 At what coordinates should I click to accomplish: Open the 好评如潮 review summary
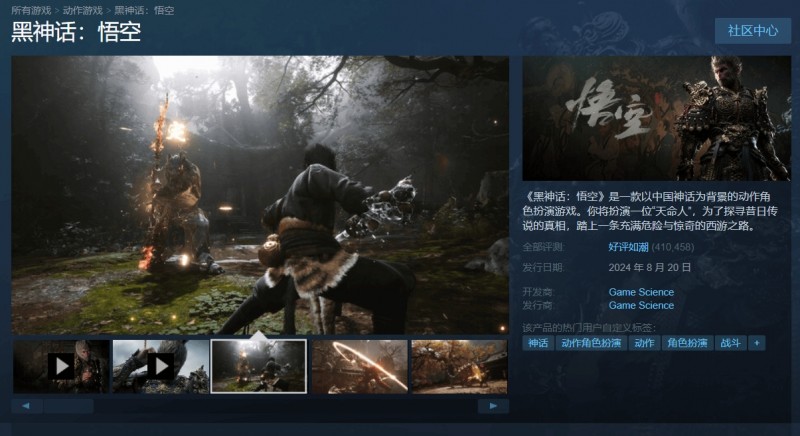click(628, 246)
